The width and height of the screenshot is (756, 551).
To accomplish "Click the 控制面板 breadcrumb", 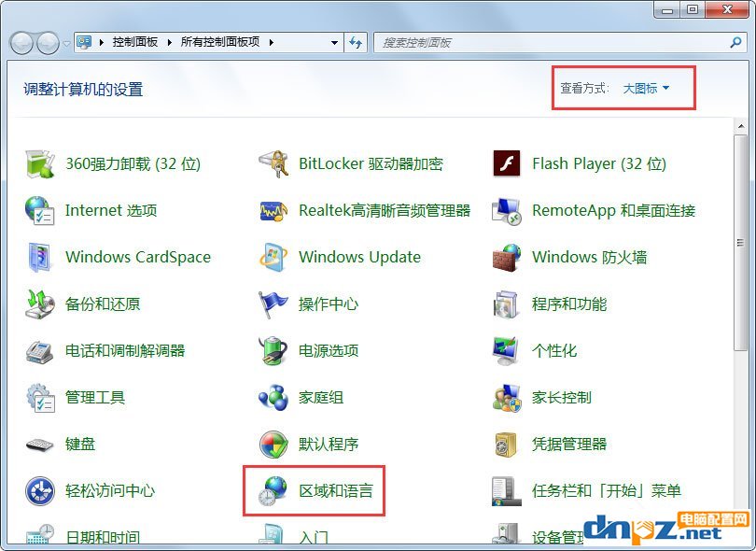I will click(135, 42).
